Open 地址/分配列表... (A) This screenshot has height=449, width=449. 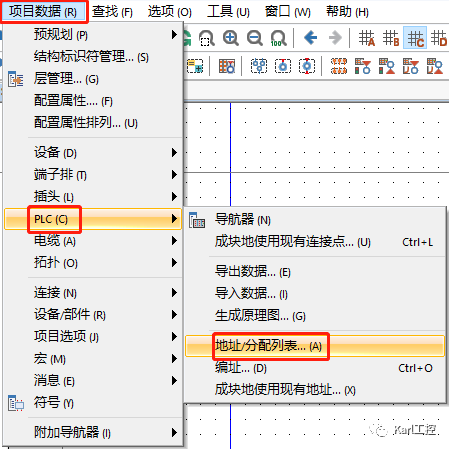click(315, 346)
